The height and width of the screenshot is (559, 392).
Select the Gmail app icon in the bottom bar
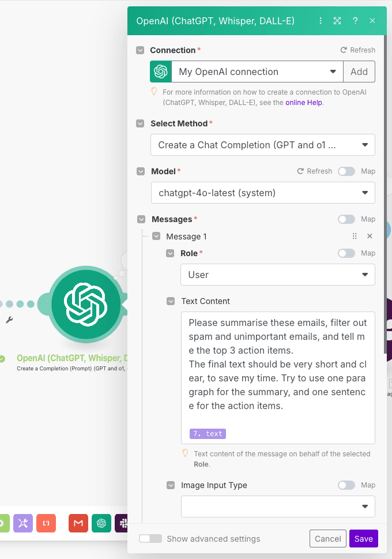(x=78, y=523)
